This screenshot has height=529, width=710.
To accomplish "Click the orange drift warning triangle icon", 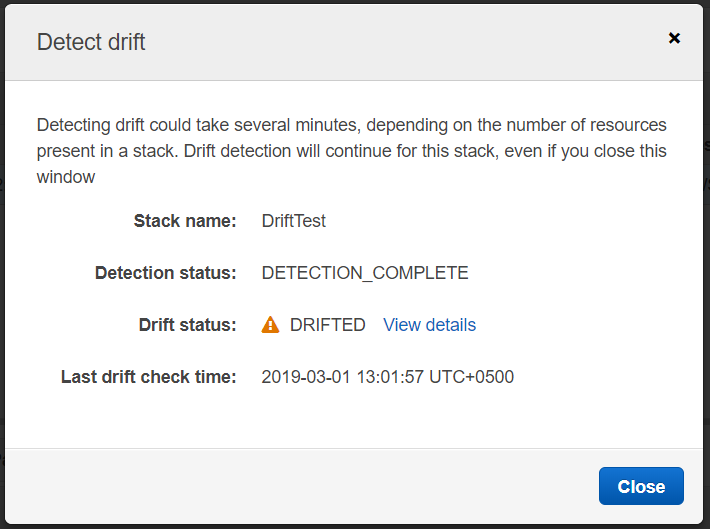I will (x=270, y=325).
